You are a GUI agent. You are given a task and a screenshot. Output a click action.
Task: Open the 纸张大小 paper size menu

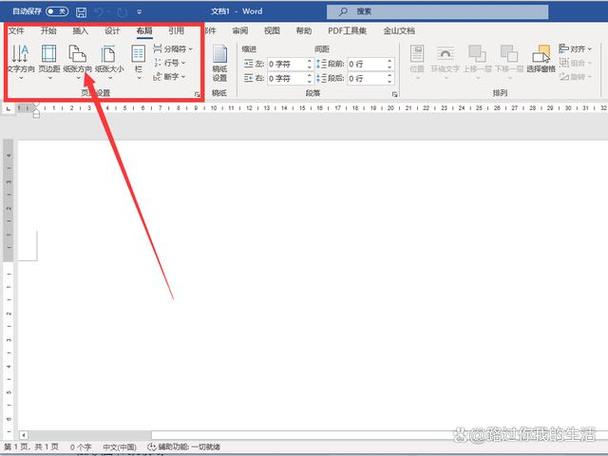tap(109, 61)
